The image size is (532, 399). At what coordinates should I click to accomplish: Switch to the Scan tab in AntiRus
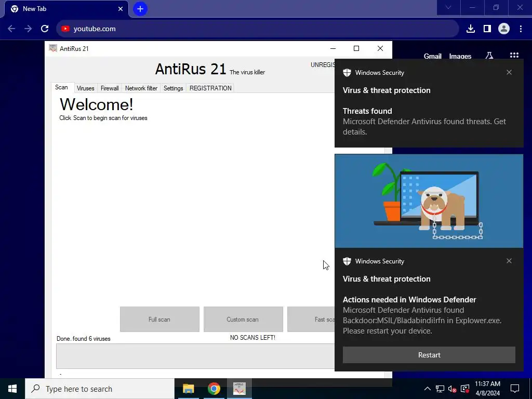click(61, 87)
